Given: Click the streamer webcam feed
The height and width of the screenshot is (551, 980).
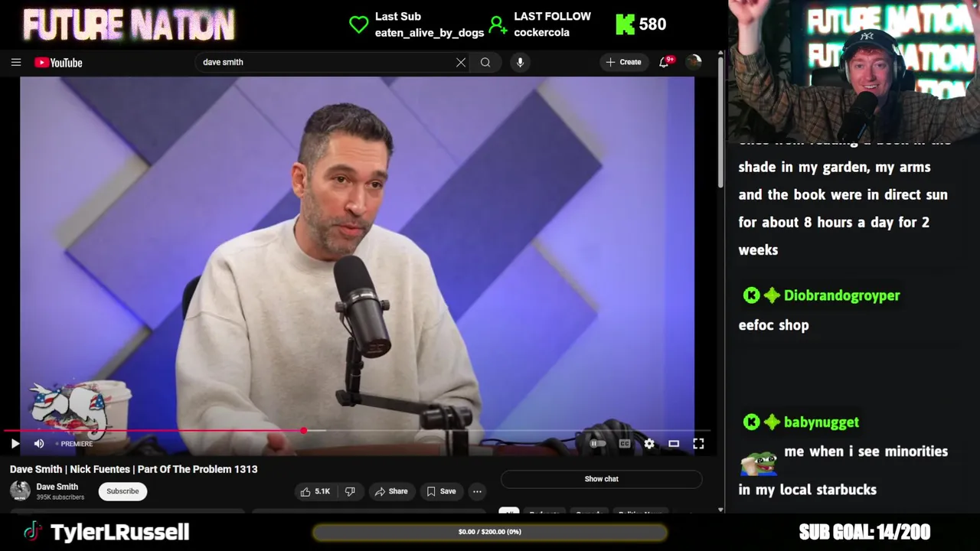Looking at the screenshot, I should 854,70.
